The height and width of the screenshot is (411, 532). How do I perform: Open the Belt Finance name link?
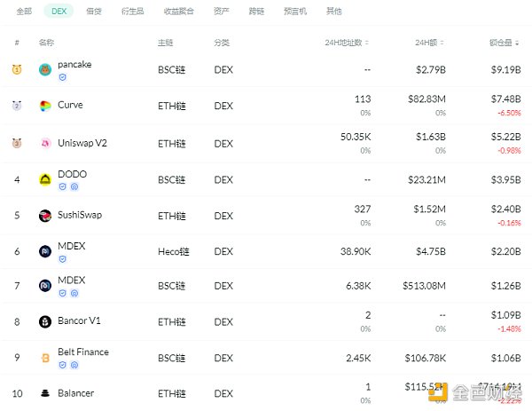pos(83,352)
